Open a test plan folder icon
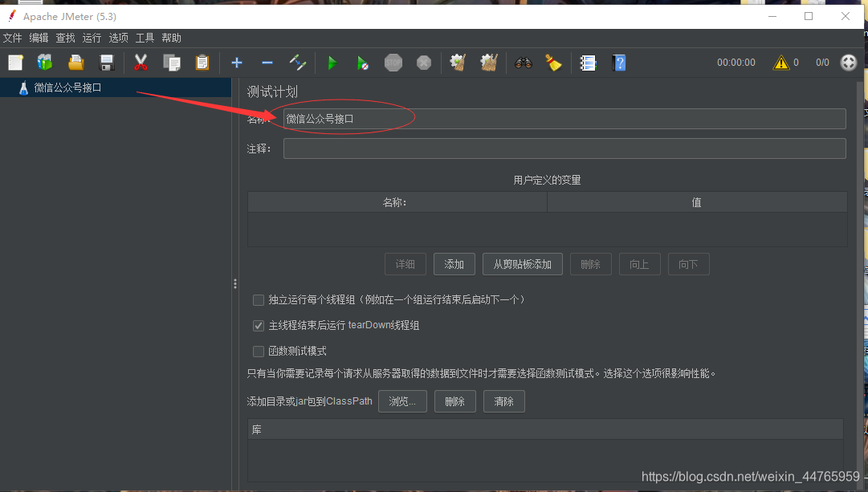This screenshot has height=492, width=868. click(x=75, y=63)
